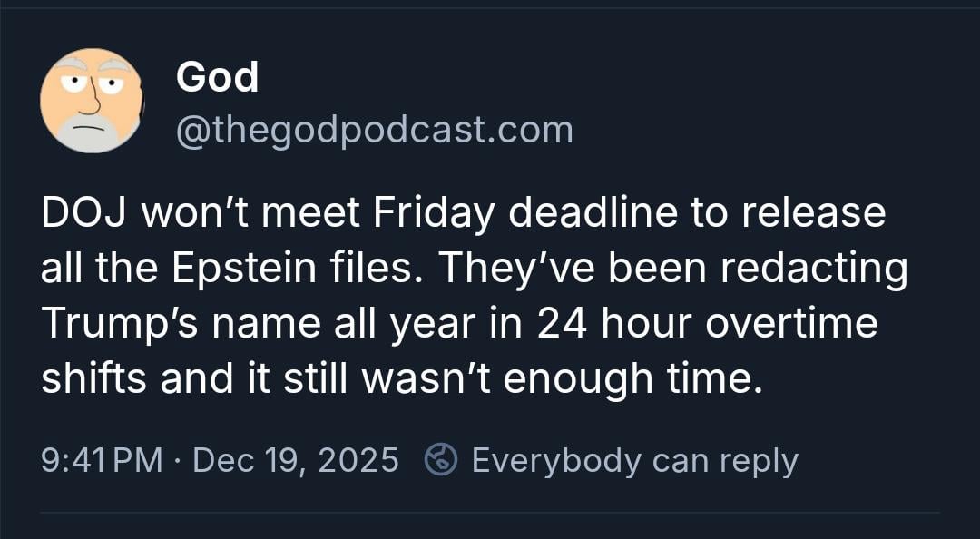The width and height of the screenshot is (980, 539).
Task: Click the God profile avatar
Action: pos(92,101)
